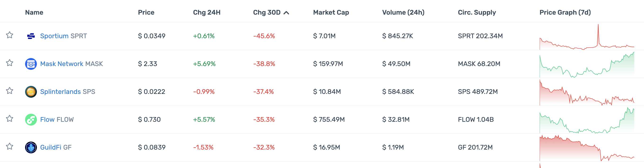Sort by the Chg 24H header
Viewport: 644px width, 168px height.
click(x=207, y=13)
